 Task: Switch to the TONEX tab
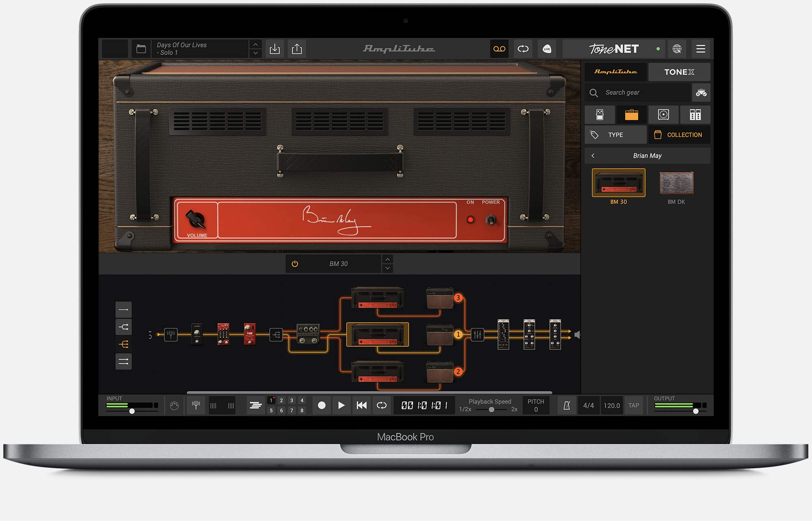coord(679,72)
